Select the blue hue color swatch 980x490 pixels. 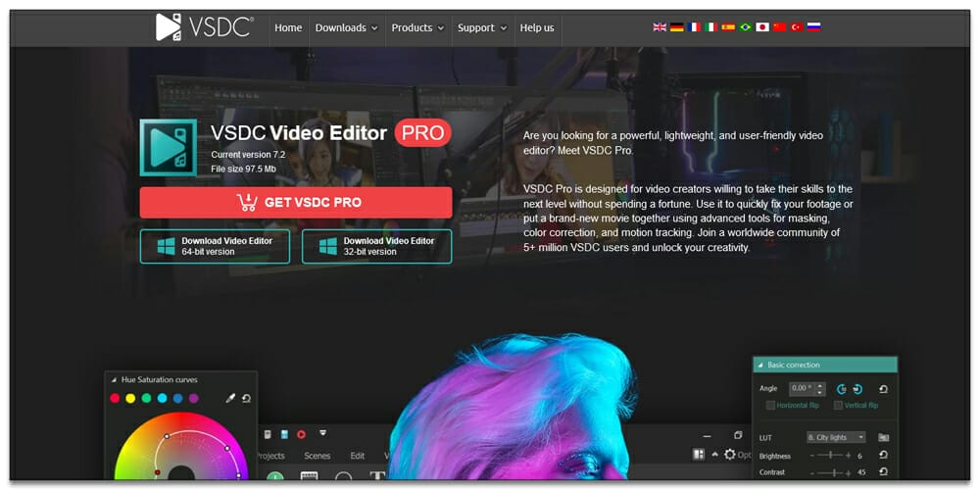pyautogui.click(x=178, y=398)
